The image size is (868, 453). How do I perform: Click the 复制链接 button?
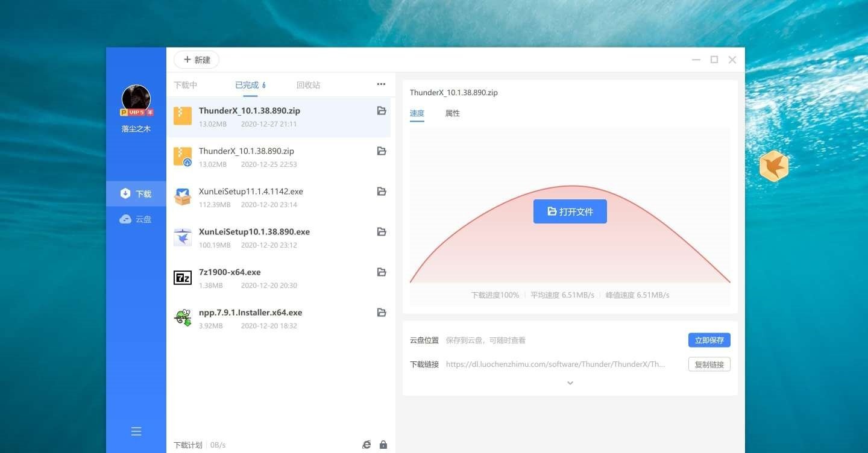pos(709,364)
